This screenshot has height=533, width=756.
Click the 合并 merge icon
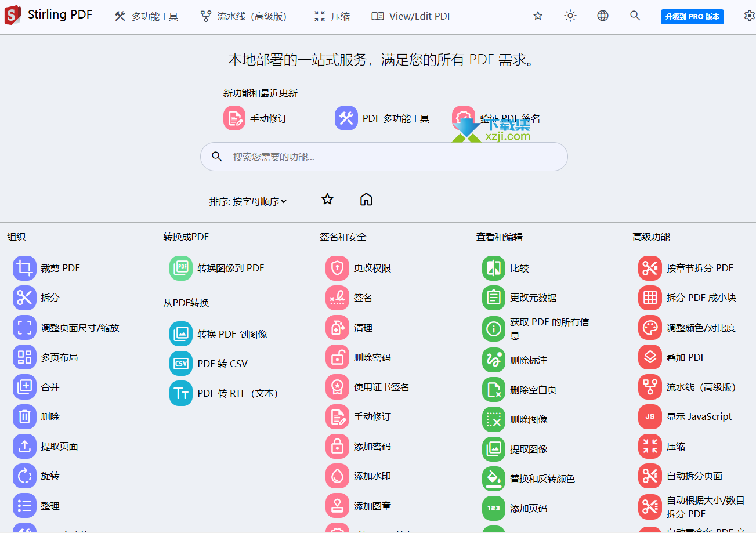click(24, 387)
